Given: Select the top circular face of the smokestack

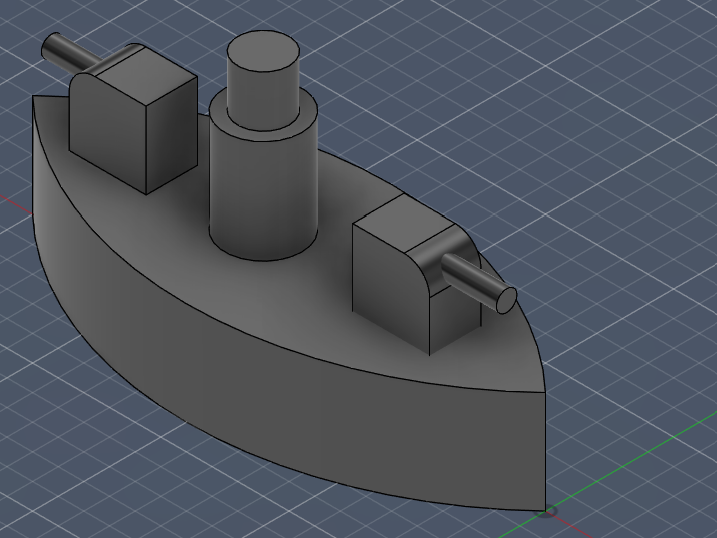Looking at the screenshot, I should pyautogui.click(x=263, y=51).
